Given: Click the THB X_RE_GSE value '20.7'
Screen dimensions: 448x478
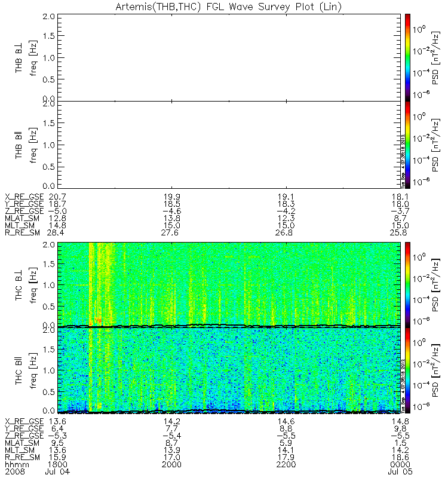Looking at the screenshot, I should (x=57, y=197).
